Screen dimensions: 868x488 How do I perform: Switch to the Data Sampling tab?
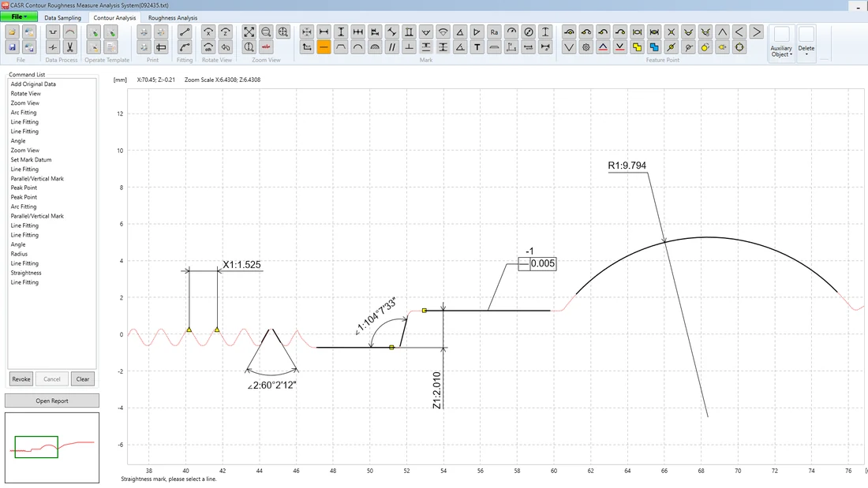62,17
